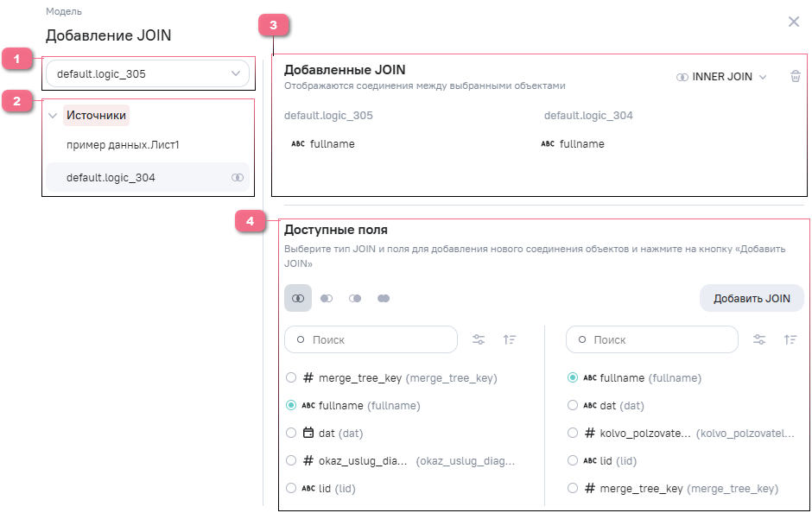Open filter settings for left field list
This screenshot has height=513, width=812.
pyautogui.click(x=479, y=339)
